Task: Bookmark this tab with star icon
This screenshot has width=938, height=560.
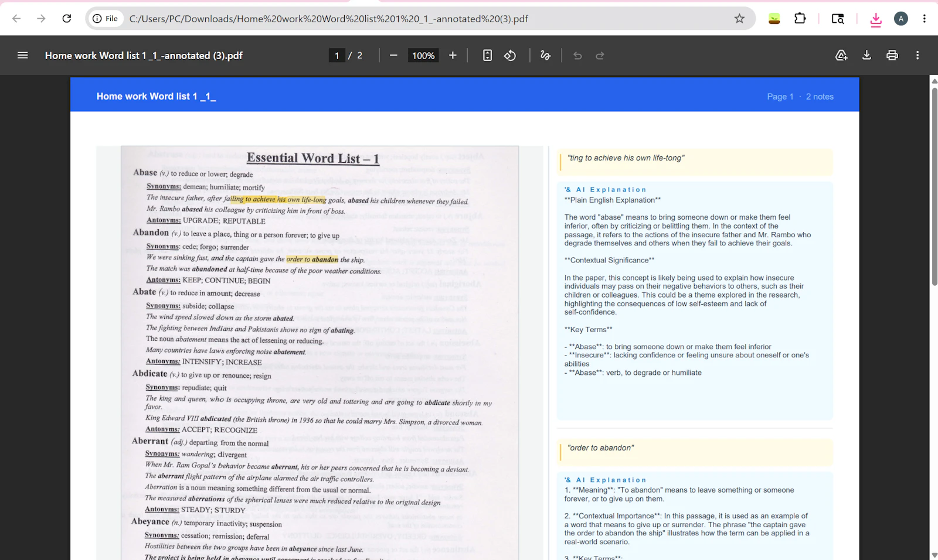Action: (x=739, y=19)
